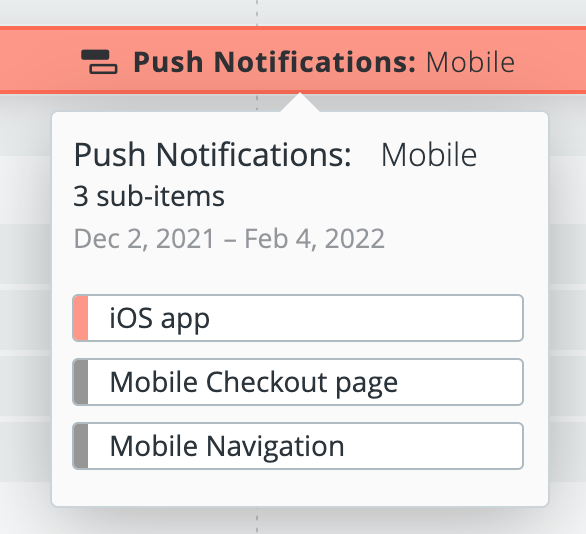Click 'Mobile' in the popover heading
Viewport: 586px width, 534px height.
click(429, 155)
